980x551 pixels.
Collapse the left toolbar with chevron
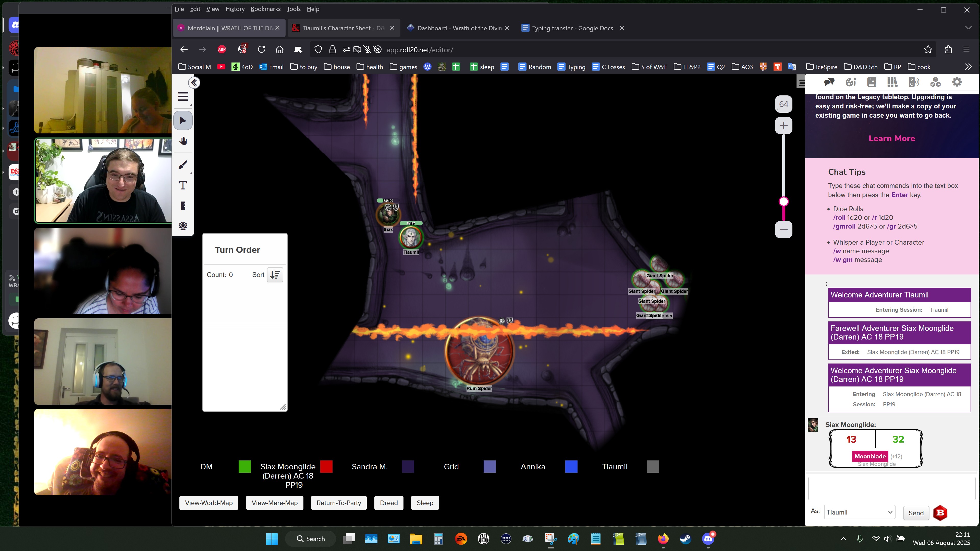(x=194, y=82)
